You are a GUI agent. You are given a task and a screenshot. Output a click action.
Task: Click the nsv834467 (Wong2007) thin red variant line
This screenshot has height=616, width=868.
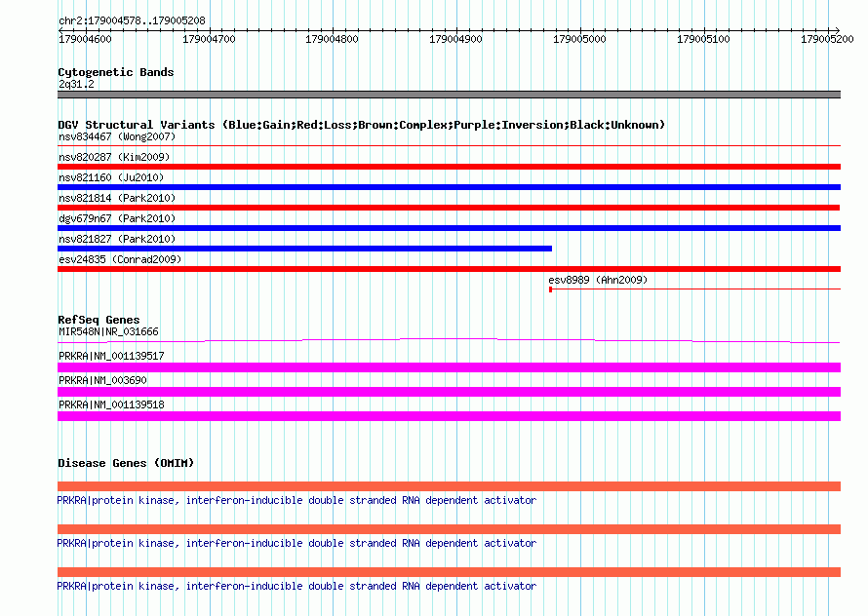[x=449, y=145]
